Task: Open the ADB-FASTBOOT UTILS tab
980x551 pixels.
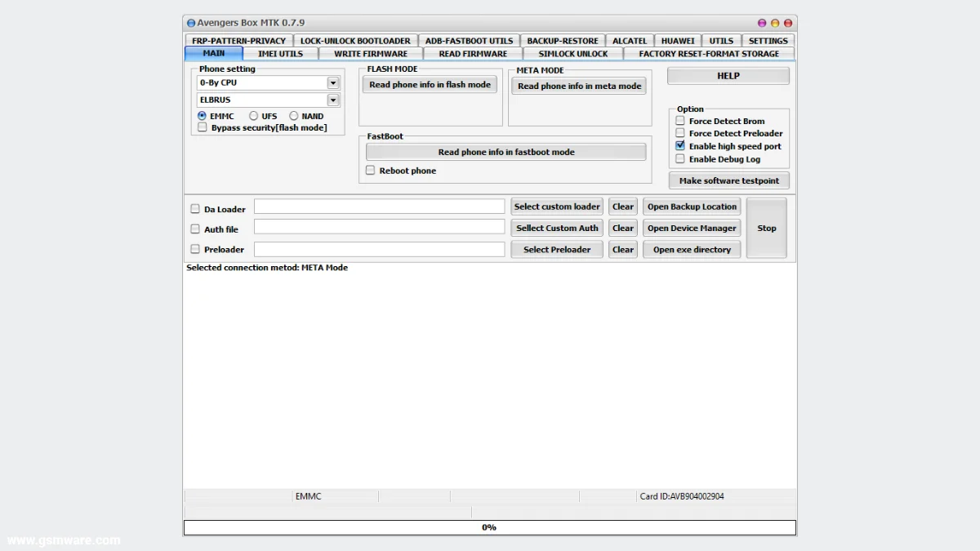Action: pyautogui.click(x=470, y=41)
